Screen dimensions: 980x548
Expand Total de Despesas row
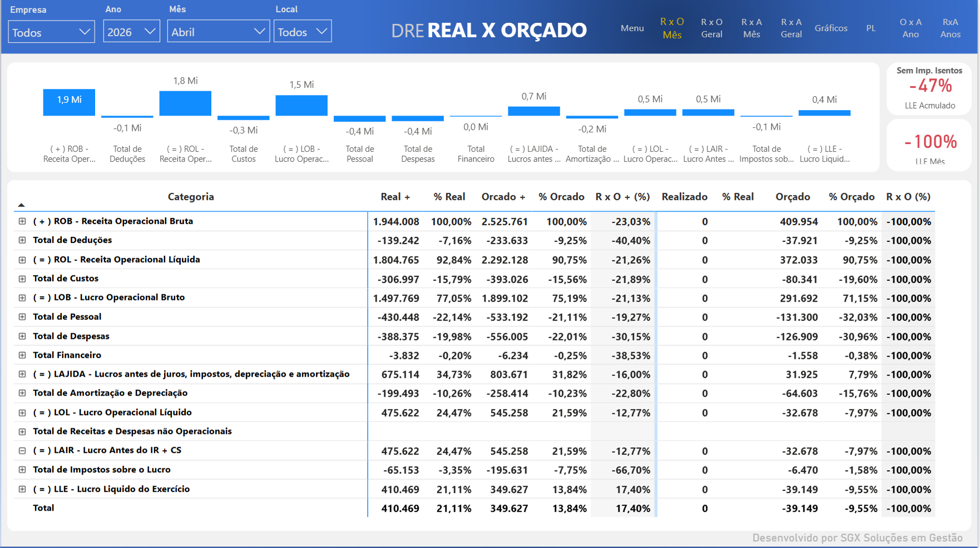tap(22, 336)
